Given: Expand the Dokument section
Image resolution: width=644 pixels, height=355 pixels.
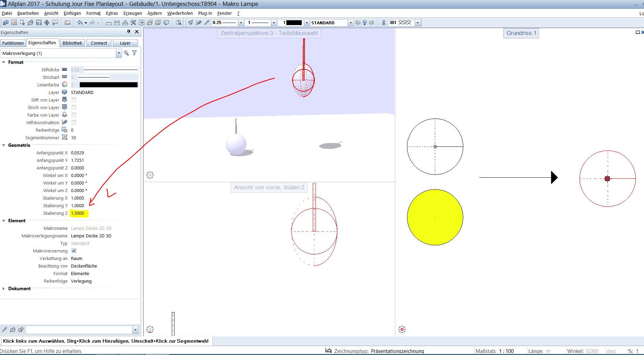Looking at the screenshot, I should (x=4, y=288).
